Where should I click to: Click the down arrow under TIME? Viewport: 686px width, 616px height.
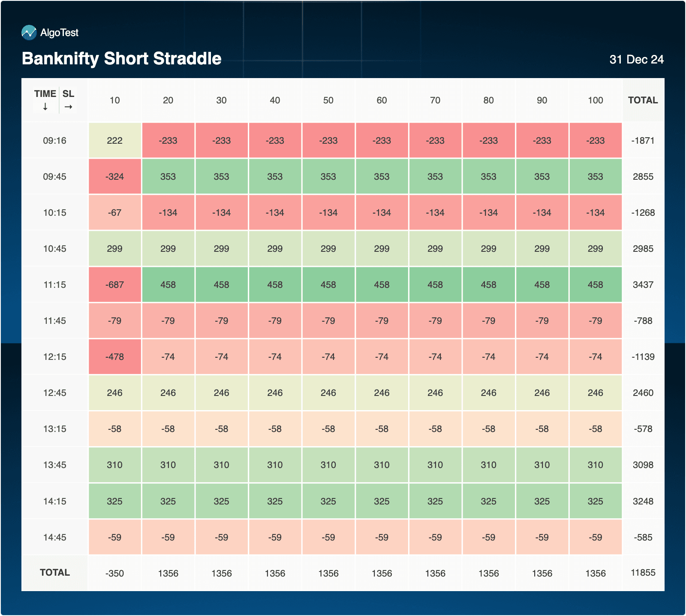45,107
